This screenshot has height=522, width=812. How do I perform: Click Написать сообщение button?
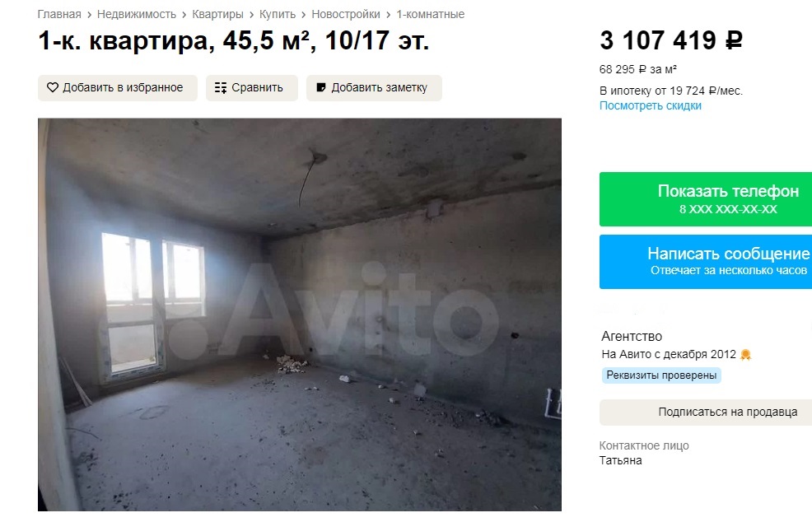[x=706, y=262]
